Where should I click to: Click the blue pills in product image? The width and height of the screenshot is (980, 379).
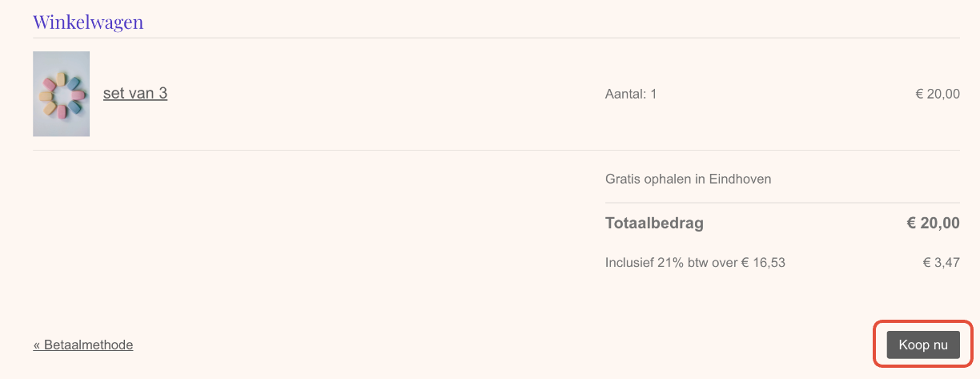point(73,83)
